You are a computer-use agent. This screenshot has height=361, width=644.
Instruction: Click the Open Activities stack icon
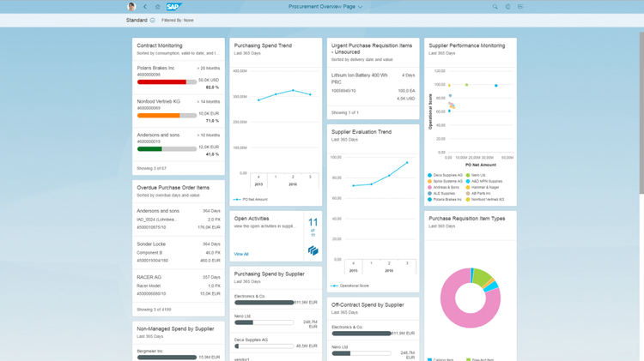click(x=313, y=250)
